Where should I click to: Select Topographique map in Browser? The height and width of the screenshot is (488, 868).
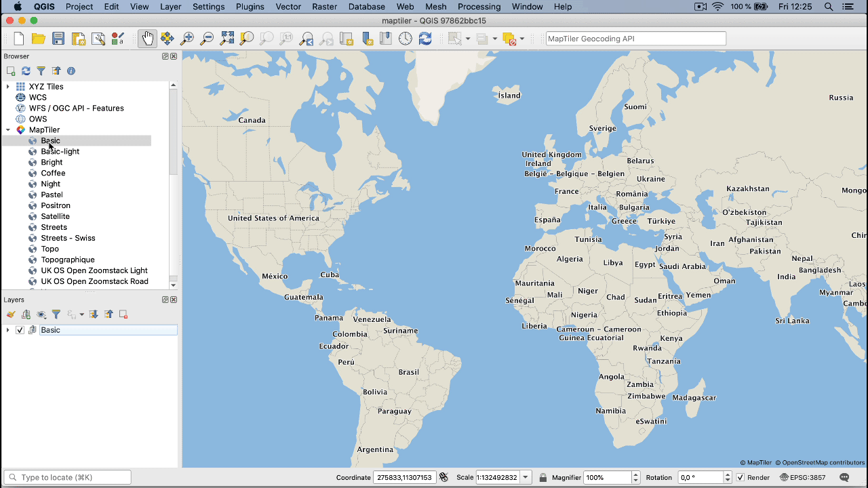point(68,260)
